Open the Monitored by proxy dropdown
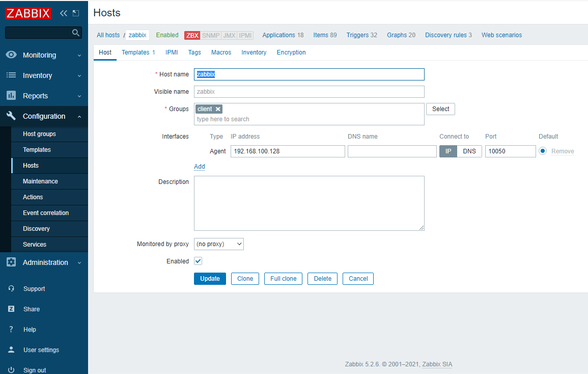The image size is (588, 374). (218, 244)
